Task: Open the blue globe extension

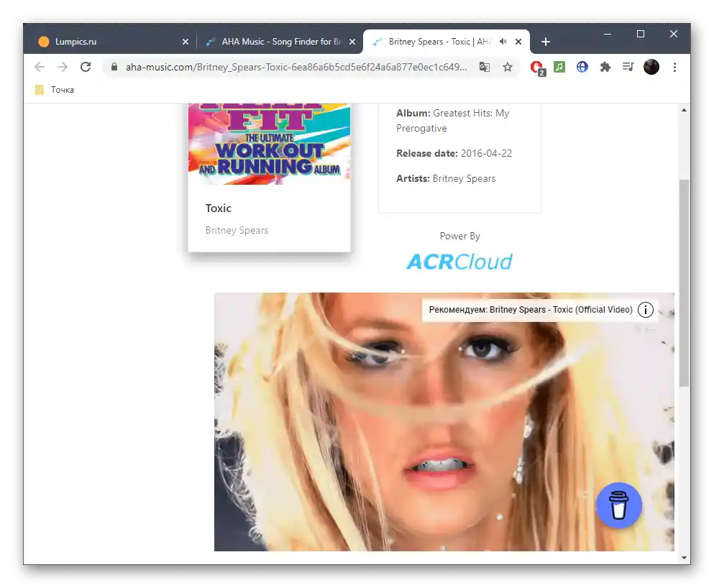Action: click(582, 67)
